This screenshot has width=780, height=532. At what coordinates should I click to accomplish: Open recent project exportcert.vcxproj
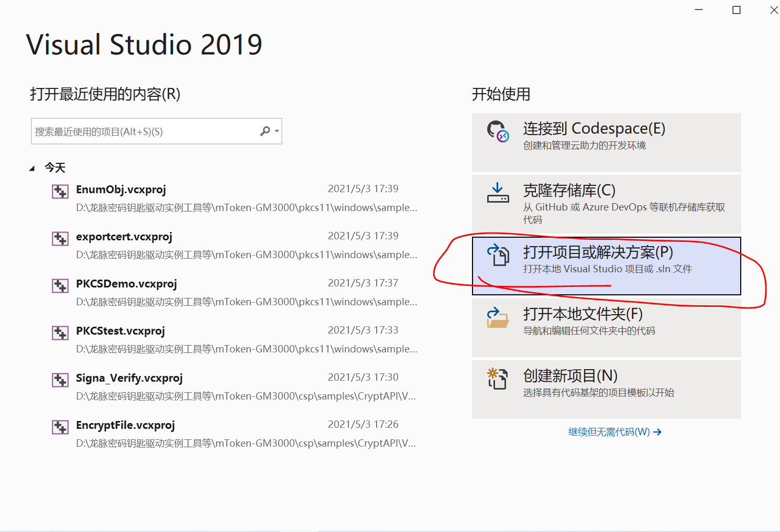(x=236, y=246)
